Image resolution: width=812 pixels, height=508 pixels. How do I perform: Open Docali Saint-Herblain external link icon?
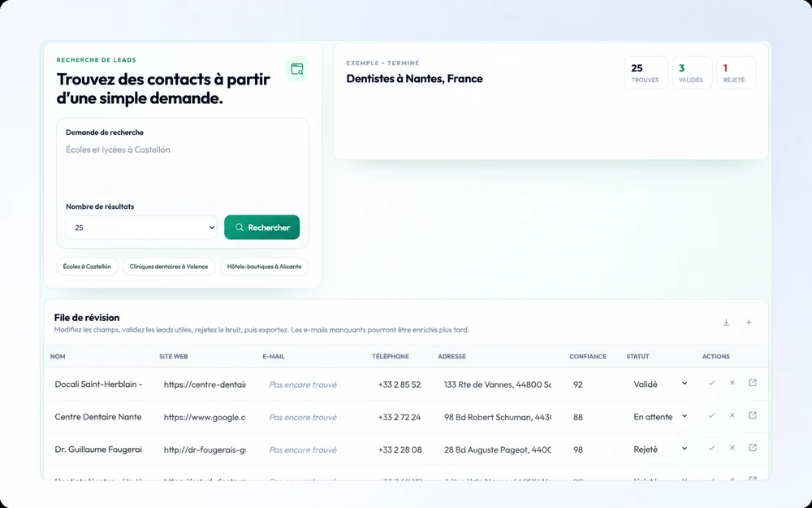753,383
